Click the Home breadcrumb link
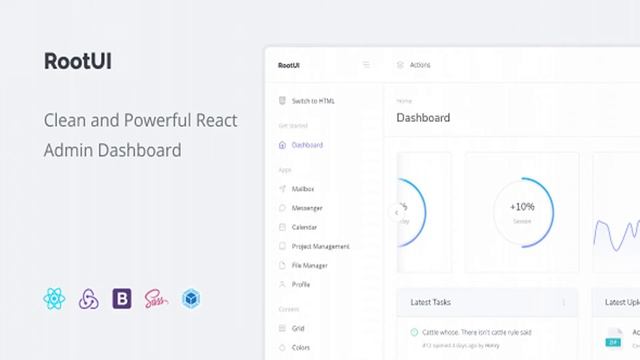 tap(404, 101)
